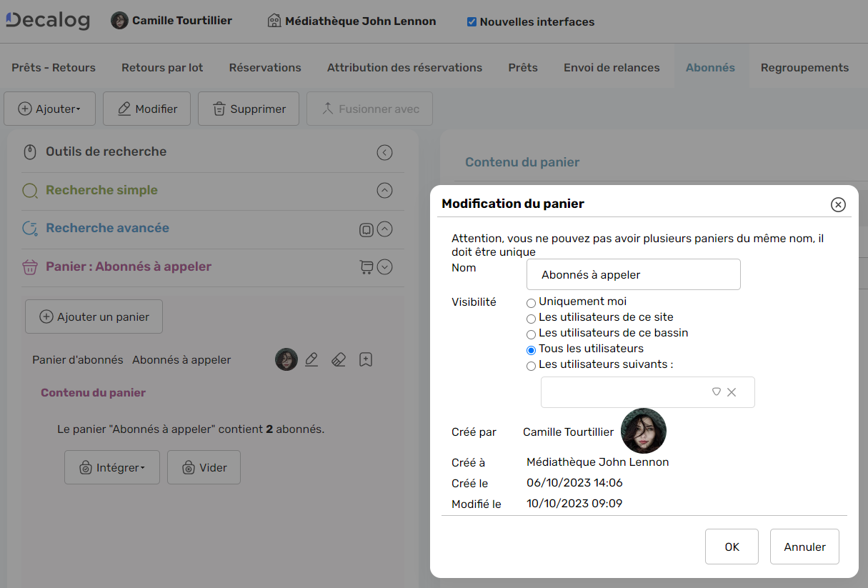Click the building icon beside Médiathèque John Lennon
The width and height of the screenshot is (868, 588).
(x=274, y=21)
